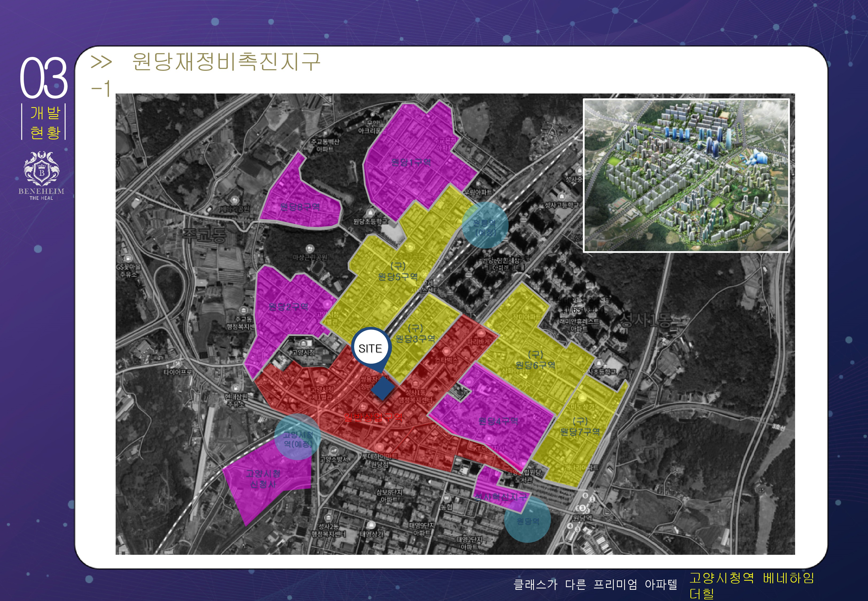Screen dimensions: 868x601
Task: Click the 원당2구역 purple zone
Action: [x=288, y=307]
